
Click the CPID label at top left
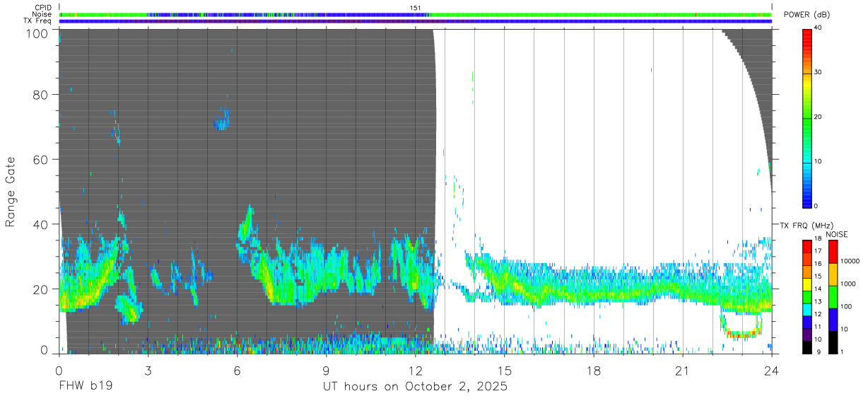42,8
